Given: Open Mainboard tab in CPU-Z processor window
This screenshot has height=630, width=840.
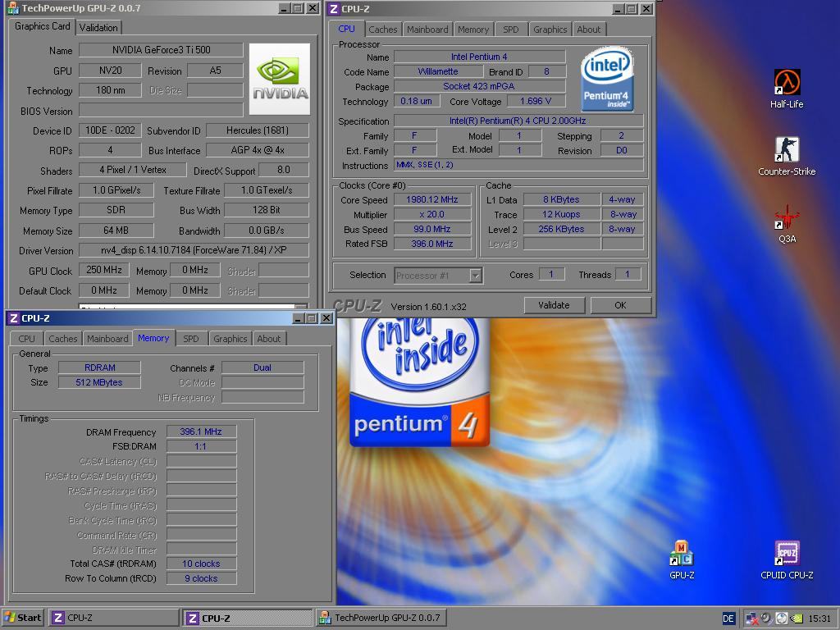Looking at the screenshot, I should 427,30.
